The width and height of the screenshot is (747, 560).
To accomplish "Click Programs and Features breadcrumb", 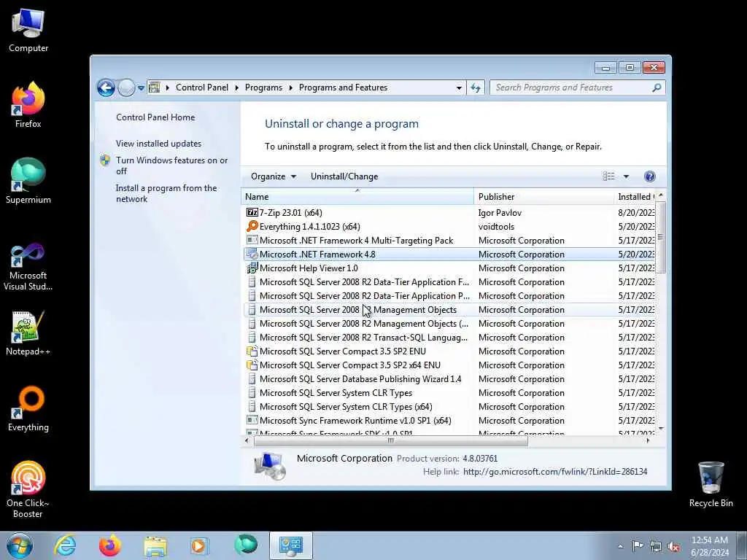I will tap(344, 87).
